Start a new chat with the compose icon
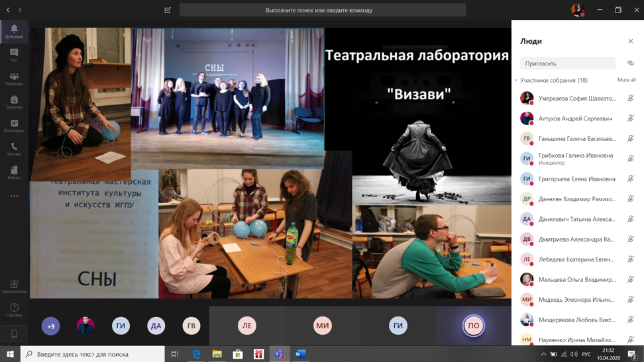 click(168, 10)
